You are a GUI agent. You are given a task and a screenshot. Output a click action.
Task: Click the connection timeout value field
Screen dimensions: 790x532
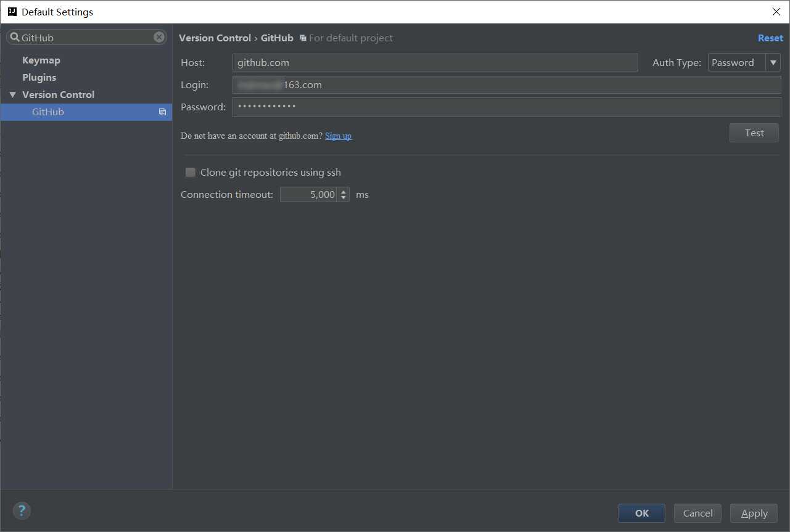[x=308, y=195]
